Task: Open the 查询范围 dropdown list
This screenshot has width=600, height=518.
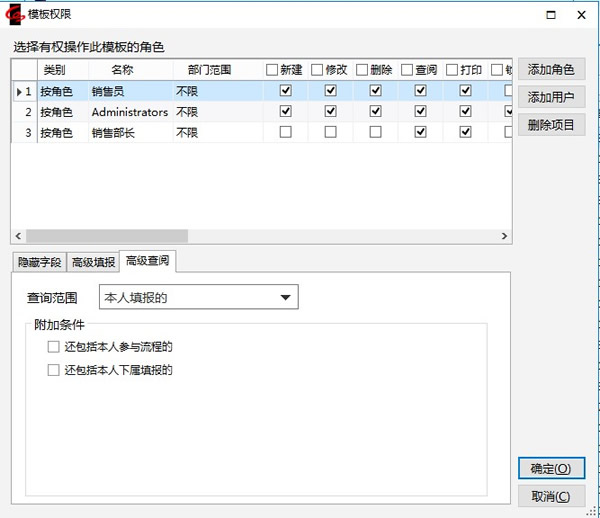Action: [x=285, y=297]
